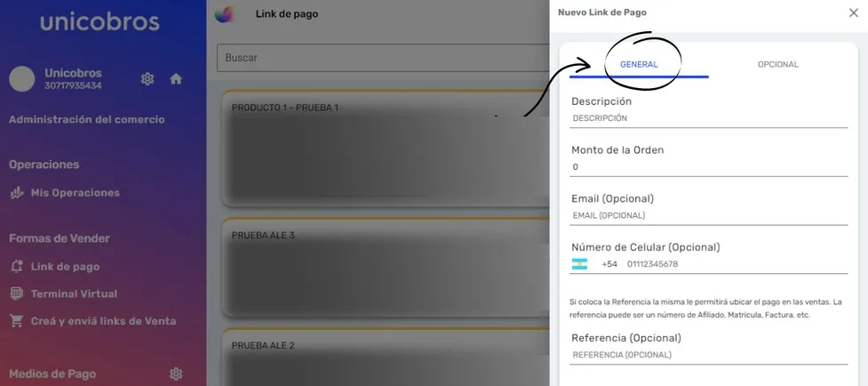Select Argentina flag country selector
This screenshot has height=386, width=868.
tap(579, 264)
